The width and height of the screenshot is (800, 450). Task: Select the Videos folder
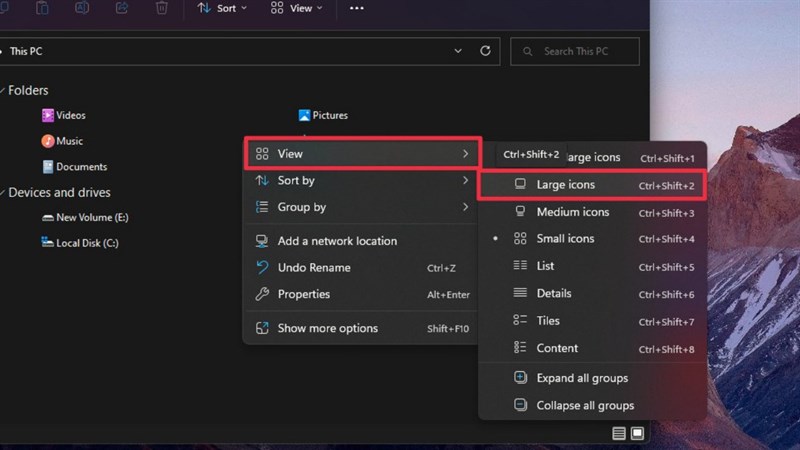tap(64, 115)
